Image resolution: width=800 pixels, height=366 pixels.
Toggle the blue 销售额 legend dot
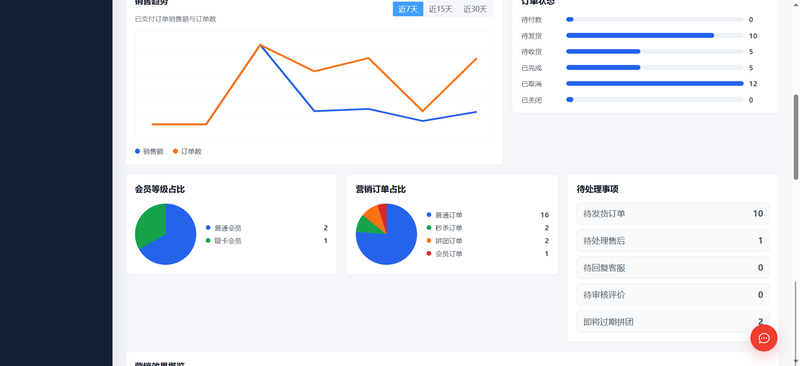(x=137, y=151)
